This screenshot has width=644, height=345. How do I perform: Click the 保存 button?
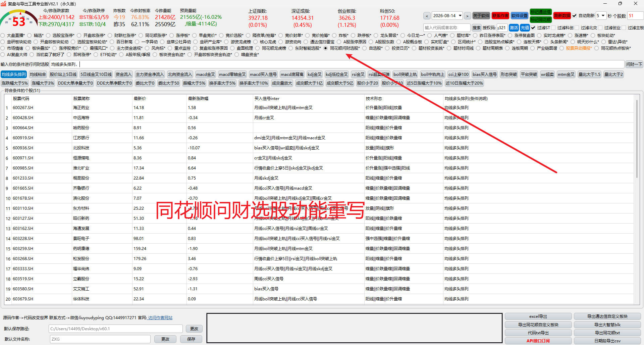coord(191,339)
